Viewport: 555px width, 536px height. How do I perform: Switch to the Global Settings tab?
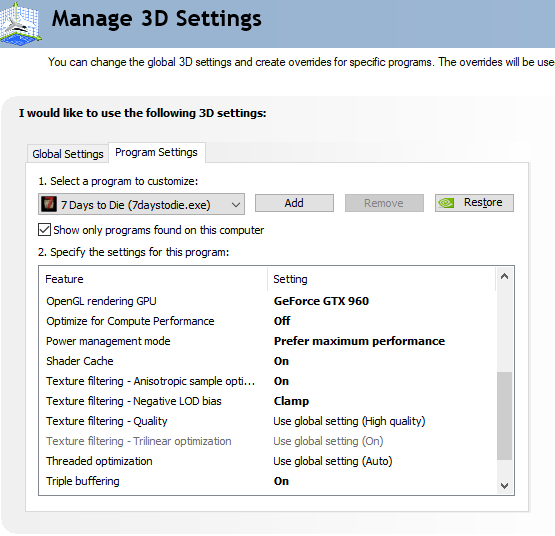[68, 154]
